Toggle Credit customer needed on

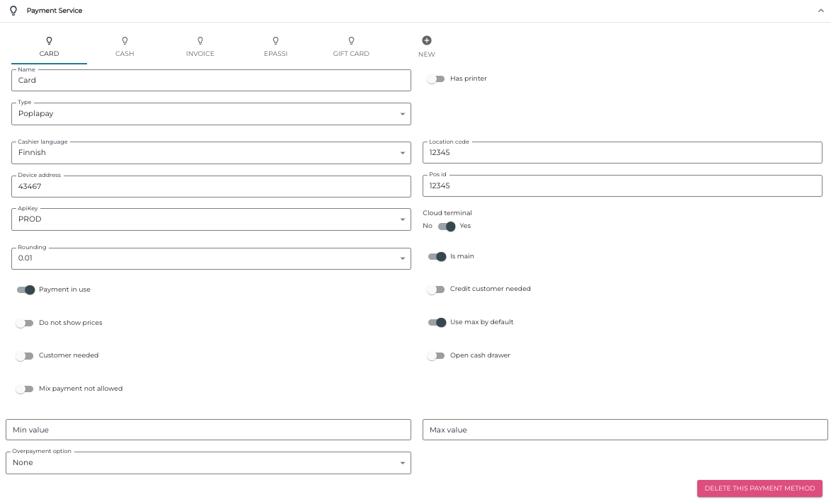click(x=437, y=290)
